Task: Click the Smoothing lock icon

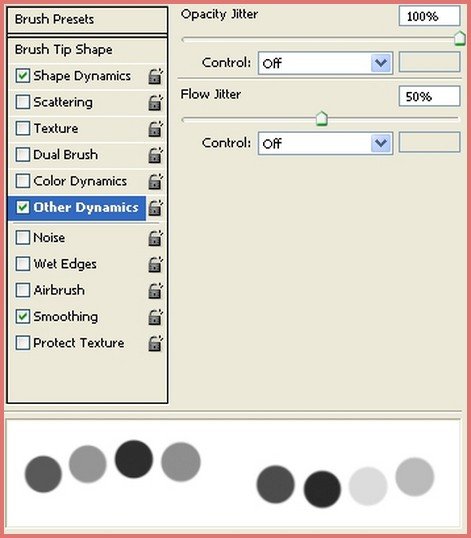Action: pos(155,317)
